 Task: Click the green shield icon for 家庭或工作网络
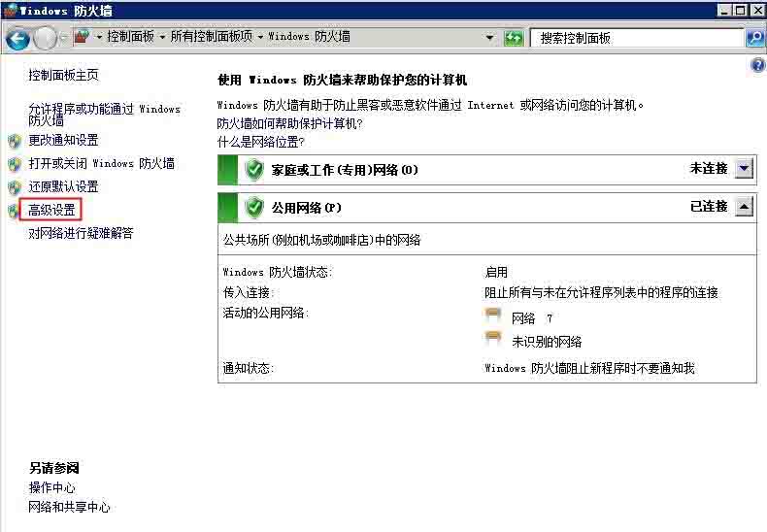click(x=254, y=170)
